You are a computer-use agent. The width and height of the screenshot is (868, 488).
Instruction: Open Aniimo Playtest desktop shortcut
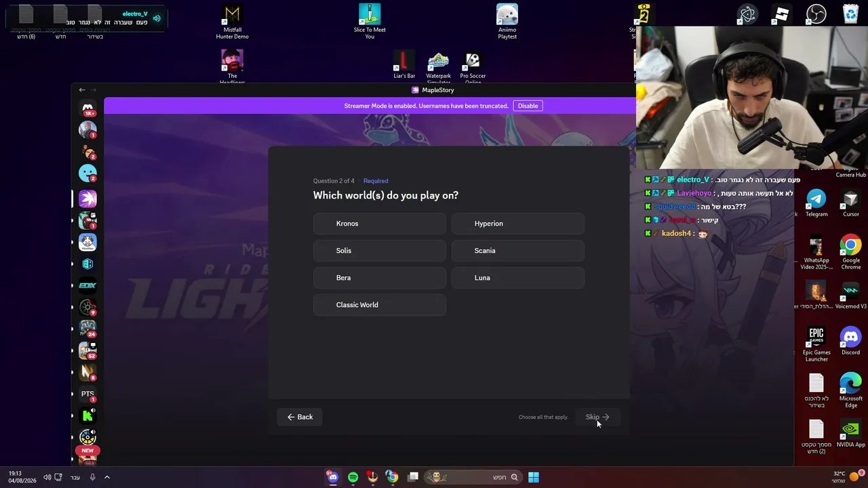click(507, 22)
